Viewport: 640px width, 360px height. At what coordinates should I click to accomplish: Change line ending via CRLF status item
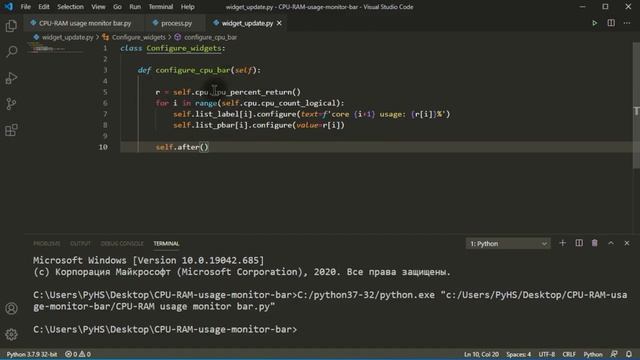pyautogui.click(x=569, y=354)
